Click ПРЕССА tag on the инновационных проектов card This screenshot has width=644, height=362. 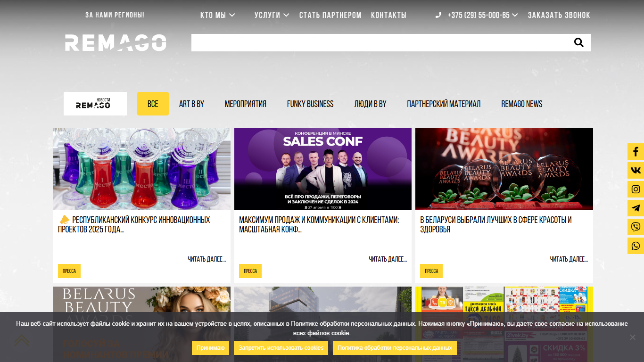pyautogui.click(x=69, y=271)
